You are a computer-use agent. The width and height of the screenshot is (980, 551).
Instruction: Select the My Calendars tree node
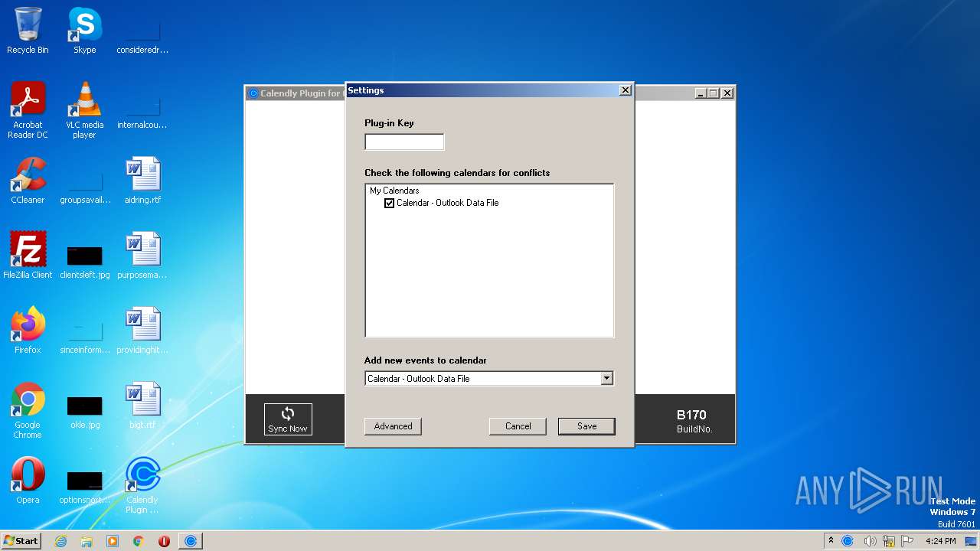point(394,191)
